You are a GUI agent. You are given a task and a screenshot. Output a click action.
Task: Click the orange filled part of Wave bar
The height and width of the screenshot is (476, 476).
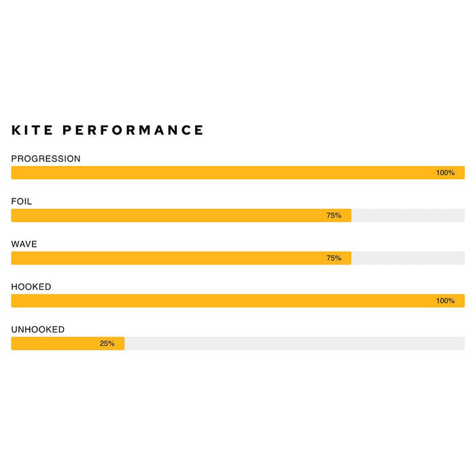coord(170,258)
